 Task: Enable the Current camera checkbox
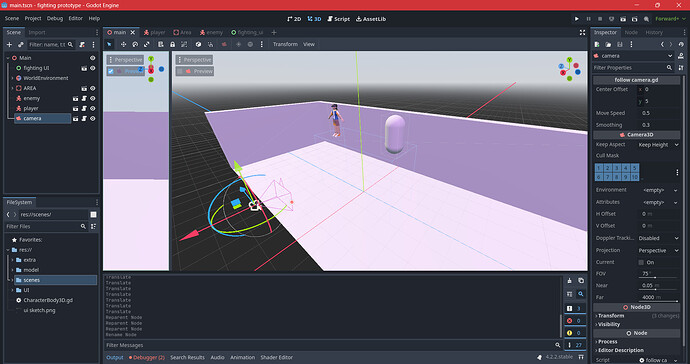641,262
